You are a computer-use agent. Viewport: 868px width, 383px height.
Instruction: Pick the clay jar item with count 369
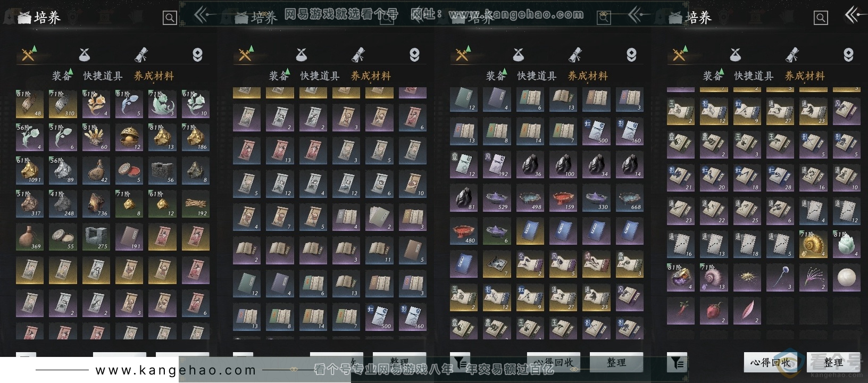(x=30, y=237)
